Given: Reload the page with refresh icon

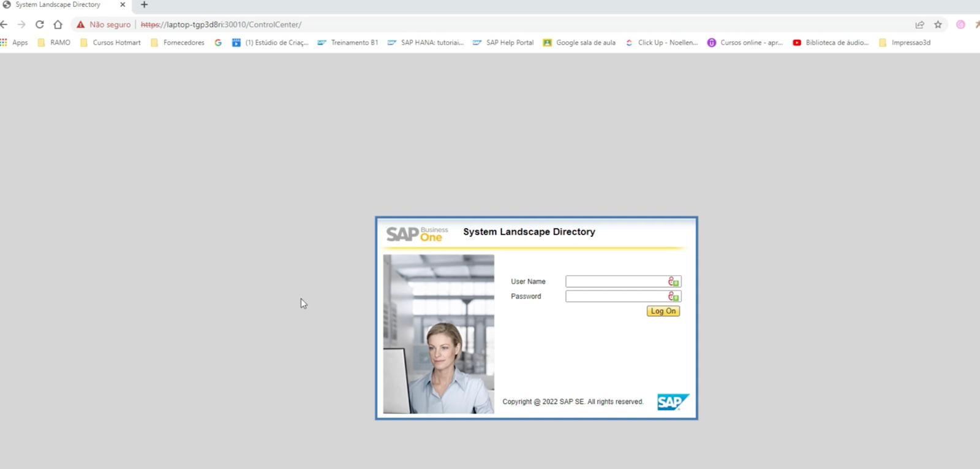Looking at the screenshot, I should pos(40,25).
